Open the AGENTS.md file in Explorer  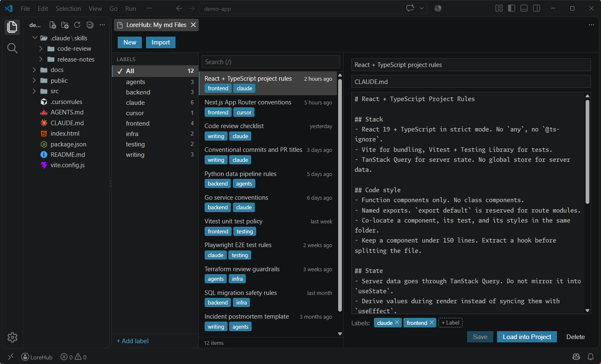click(67, 112)
